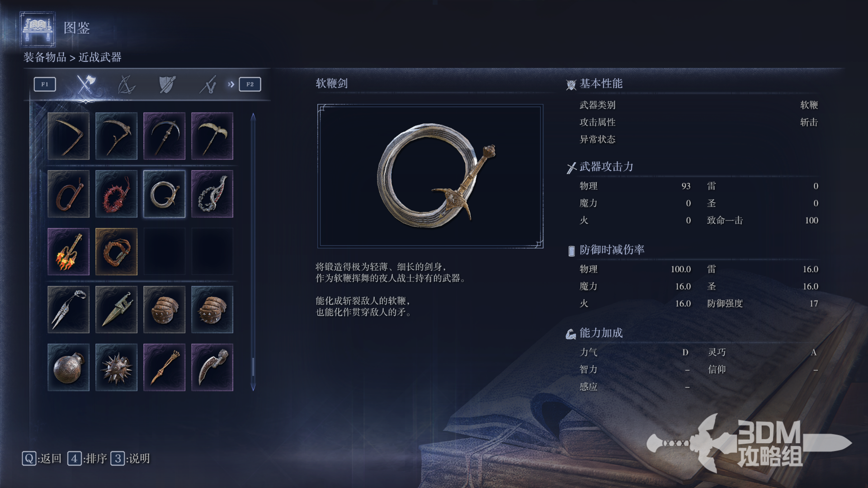Select the melee weapons category tab
868x488 pixels.
tap(85, 84)
